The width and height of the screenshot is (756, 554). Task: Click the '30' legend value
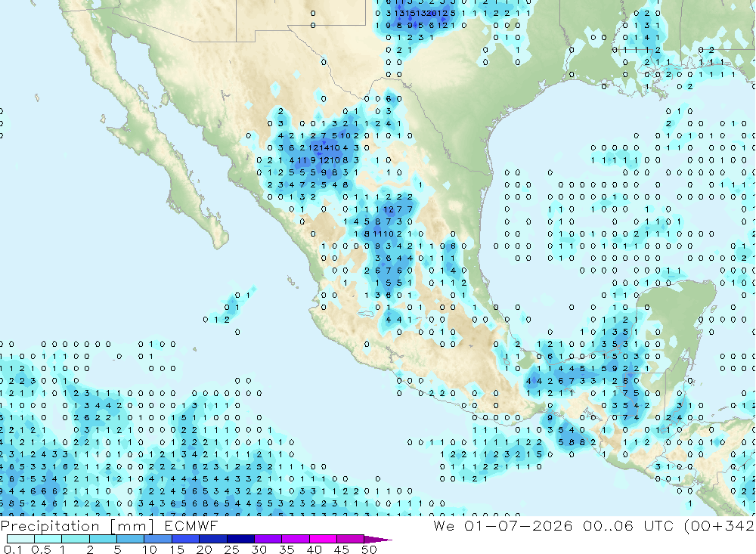pyautogui.click(x=259, y=549)
